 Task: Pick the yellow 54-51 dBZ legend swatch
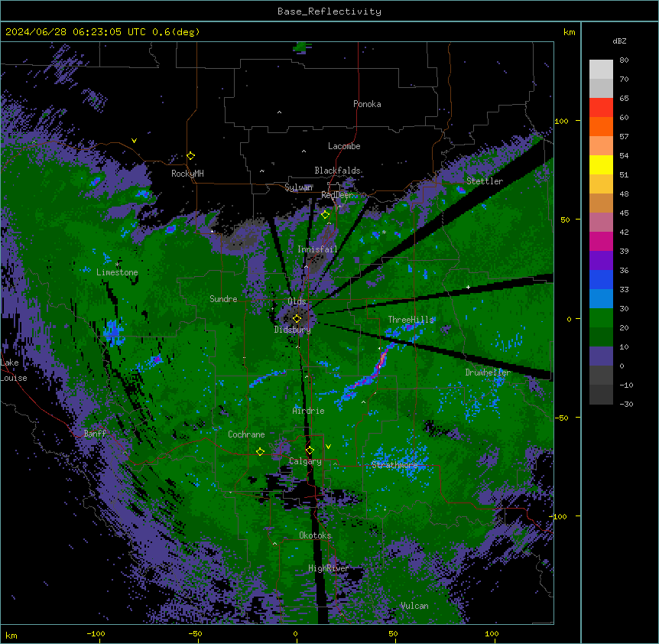tap(601, 164)
